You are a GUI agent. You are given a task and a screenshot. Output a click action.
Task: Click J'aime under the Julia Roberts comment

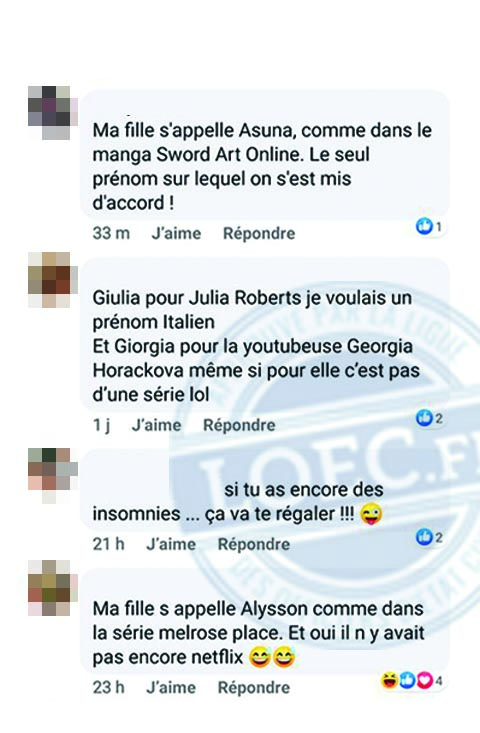pyautogui.click(x=157, y=425)
